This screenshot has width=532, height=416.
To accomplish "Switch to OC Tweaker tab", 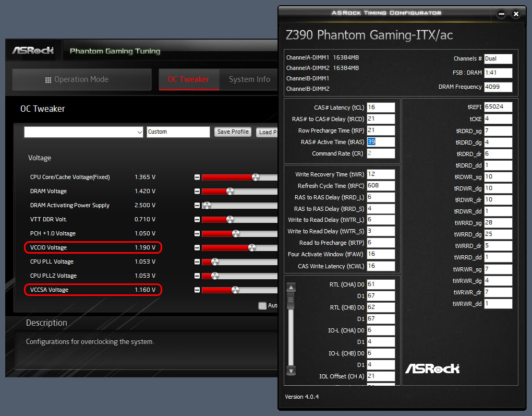I will [189, 79].
